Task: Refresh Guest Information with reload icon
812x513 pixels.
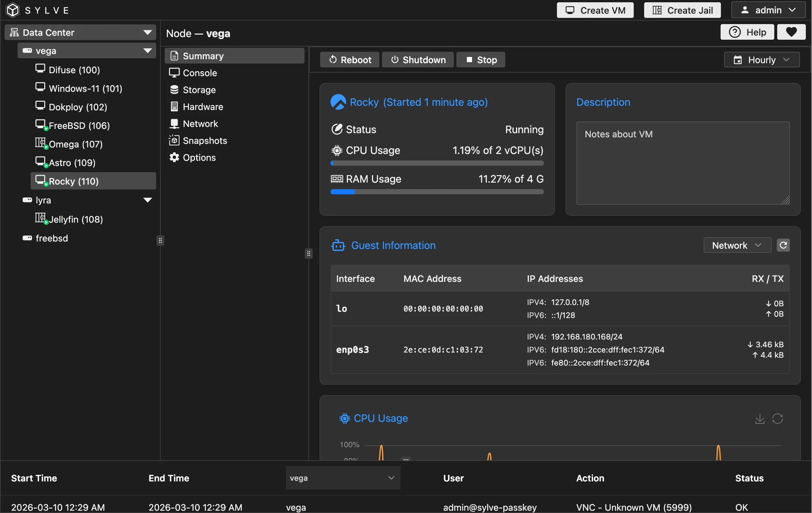Action: [783, 245]
